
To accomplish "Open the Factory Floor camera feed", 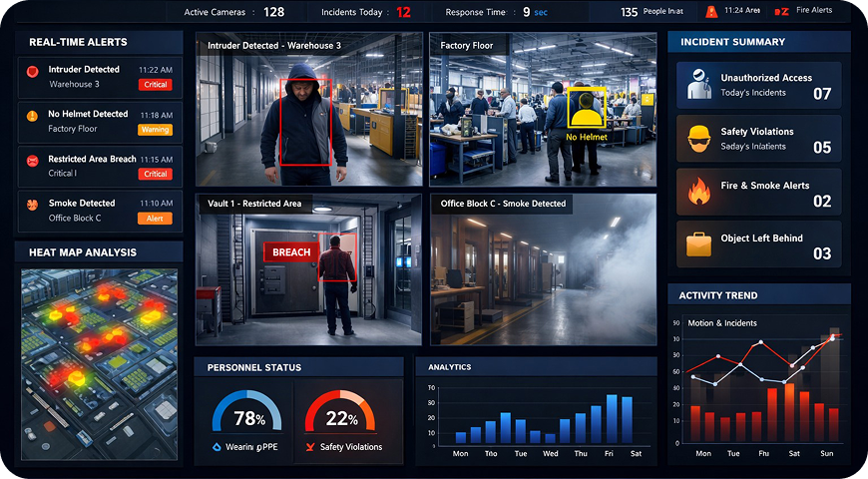I will pyautogui.click(x=542, y=110).
